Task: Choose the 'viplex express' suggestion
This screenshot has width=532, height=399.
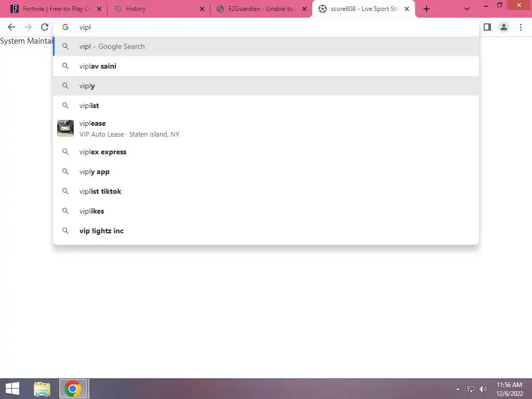Action: (x=266, y=152)
